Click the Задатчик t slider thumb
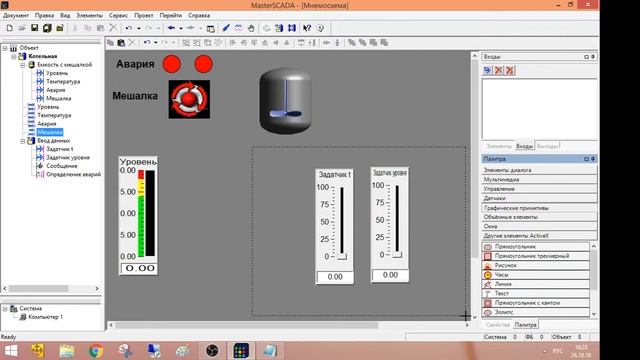The image size is (640, 360). pos(342,256)
